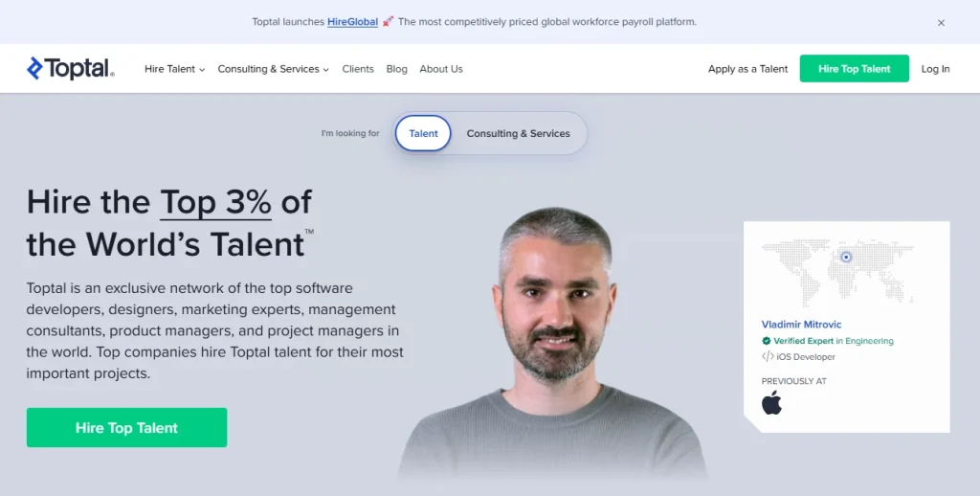Switch to Consulting & Services toggle option
The image size is (980, 496).
pos(518,133)
